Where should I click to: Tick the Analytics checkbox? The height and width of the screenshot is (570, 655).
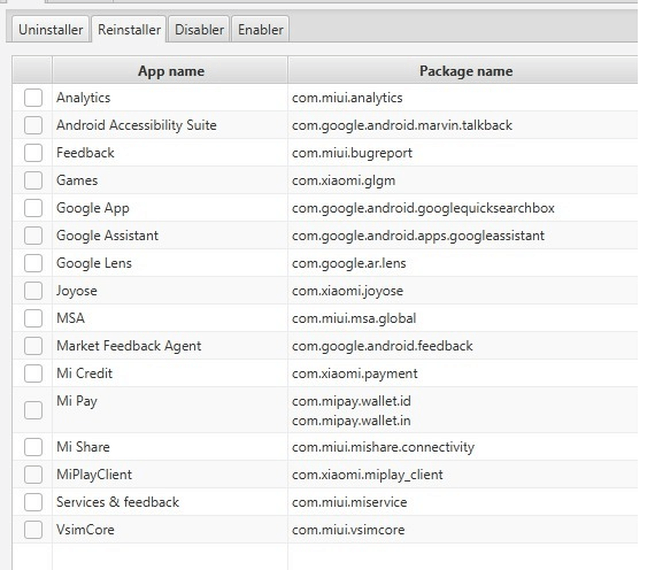click(x=33, y=98)
